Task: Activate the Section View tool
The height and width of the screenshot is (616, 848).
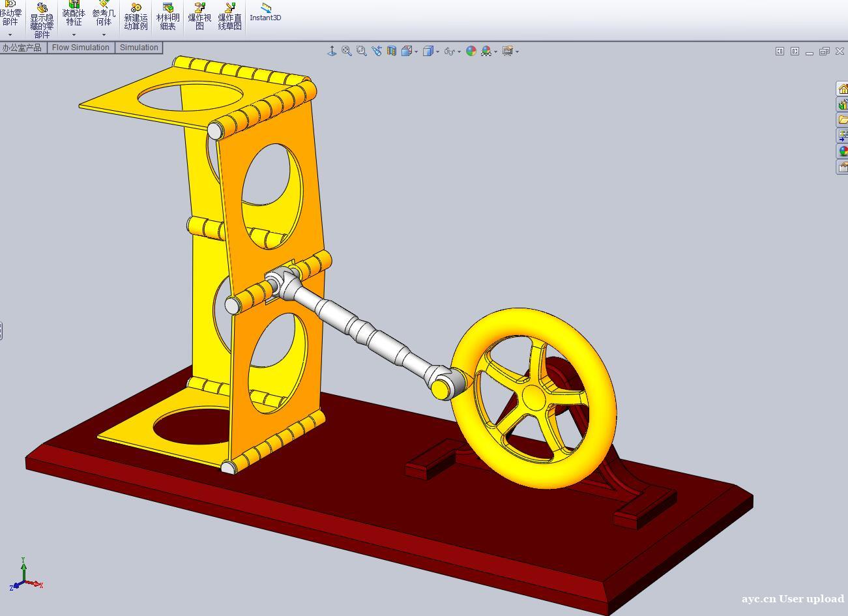Action: pos(392,51)
